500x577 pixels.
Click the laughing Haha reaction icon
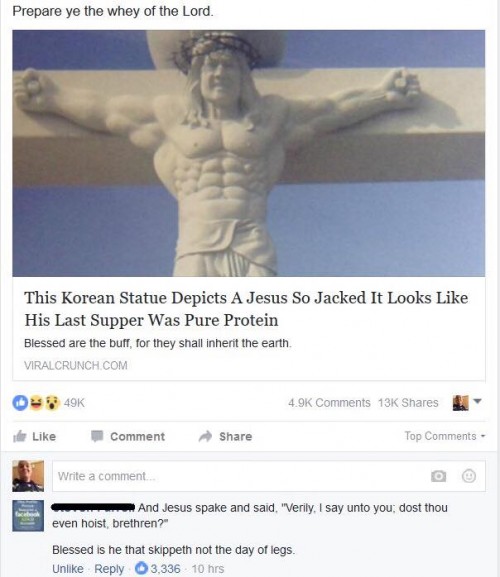coord(36,403)
